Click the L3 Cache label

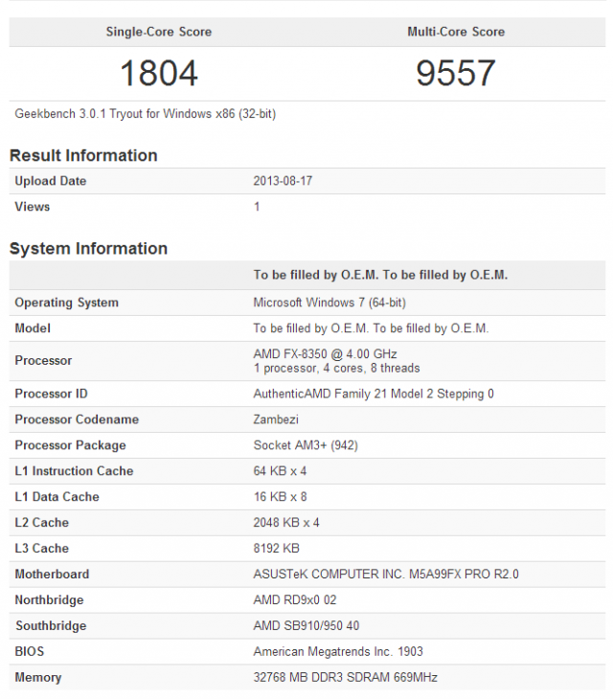41,548
